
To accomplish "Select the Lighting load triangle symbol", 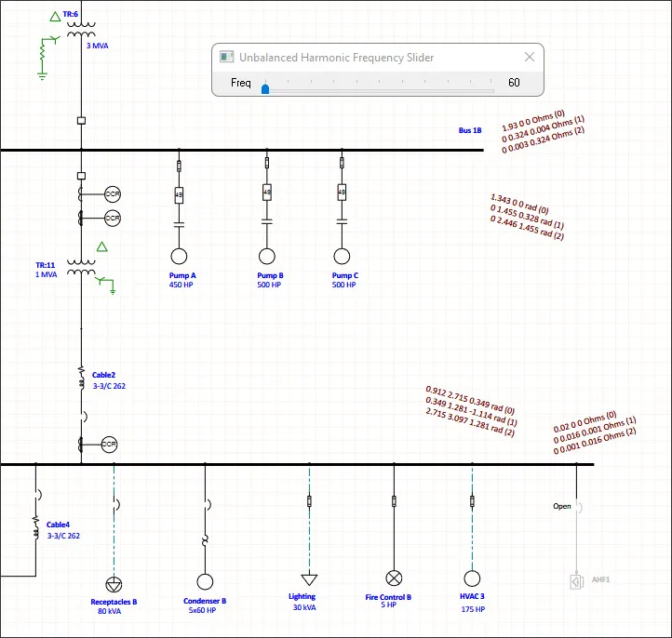I will point(309,579).
